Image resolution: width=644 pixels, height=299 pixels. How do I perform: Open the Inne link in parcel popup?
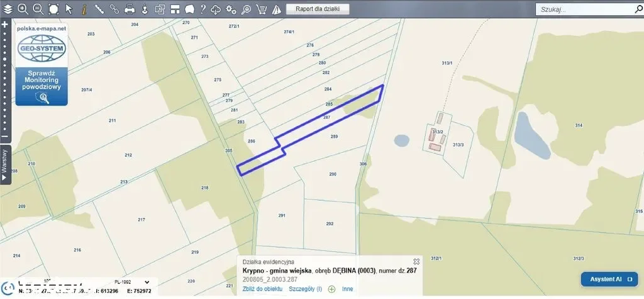point(347,289)
